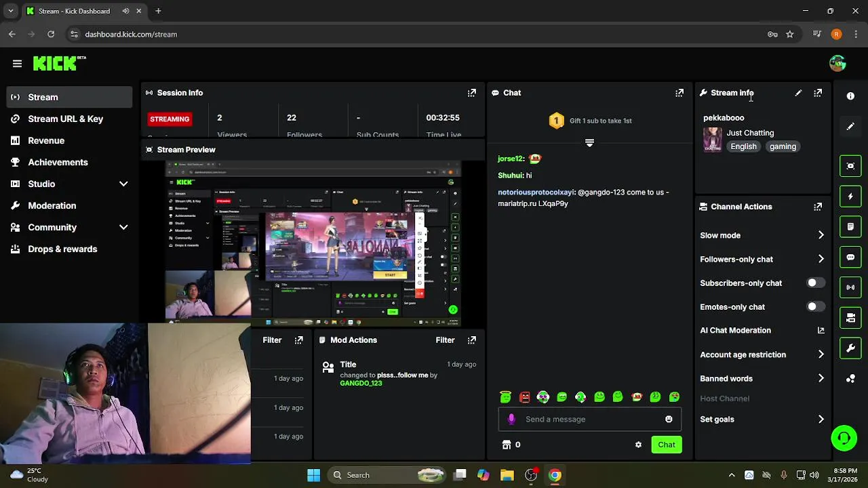
Task: Open Achievements page
Action: point(69,162)
